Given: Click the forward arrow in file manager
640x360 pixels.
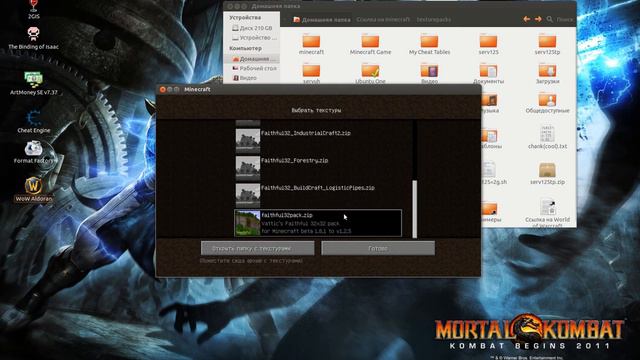Looking at the screenshot, I should (x=538, y=19).
